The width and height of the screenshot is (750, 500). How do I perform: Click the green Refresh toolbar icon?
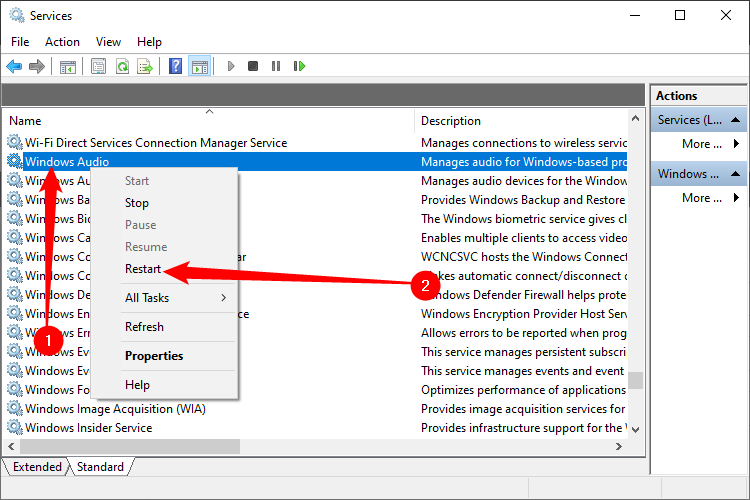click(122, 66)
